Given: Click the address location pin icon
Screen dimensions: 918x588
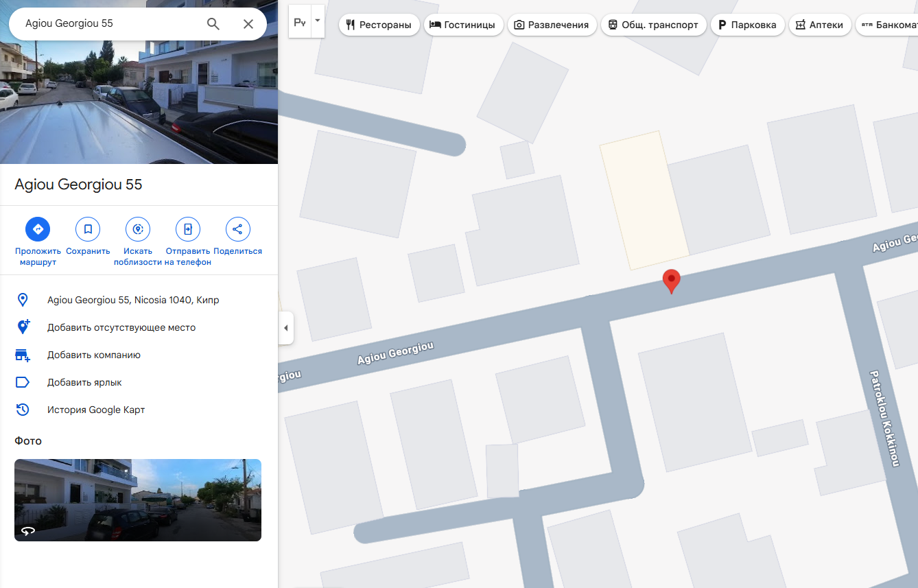Looking at the screenshot, I should pos(23,300).
